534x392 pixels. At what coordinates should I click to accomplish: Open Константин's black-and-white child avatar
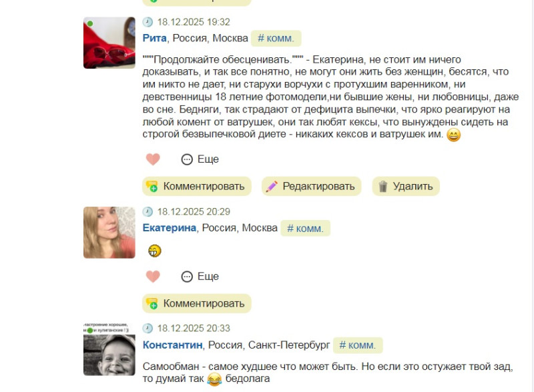point(109,349)
